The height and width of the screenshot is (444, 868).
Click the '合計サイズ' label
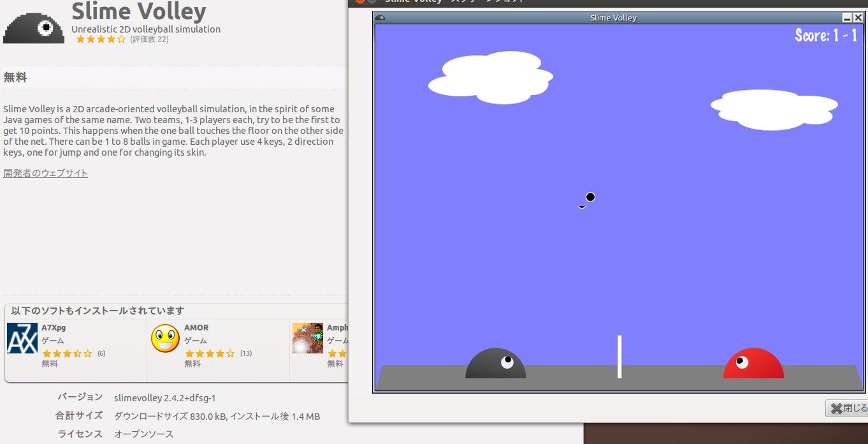coord(79,416)
